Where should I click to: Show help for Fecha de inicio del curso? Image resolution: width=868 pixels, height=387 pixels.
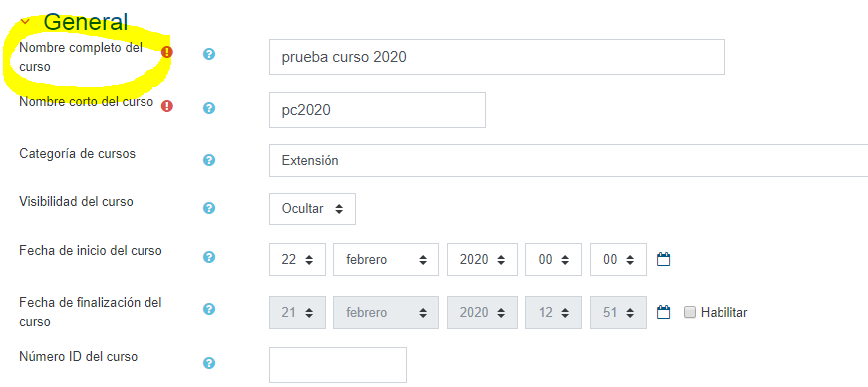coord(208,257)
